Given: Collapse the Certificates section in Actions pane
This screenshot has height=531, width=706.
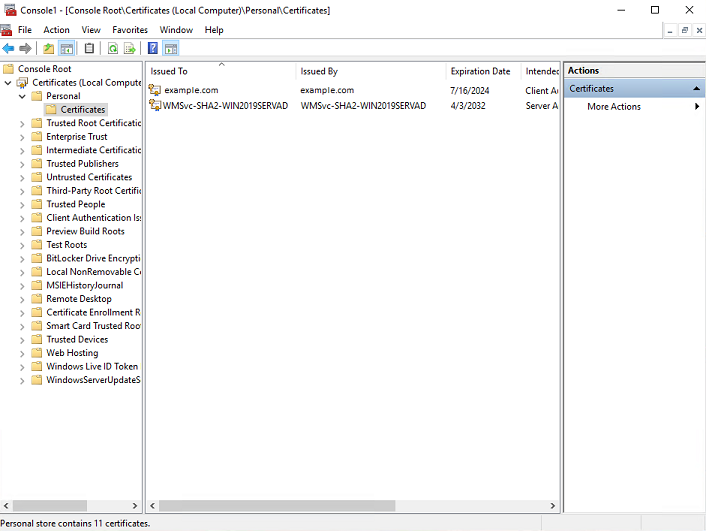Looking at the screenshot, I should [697, 89].
